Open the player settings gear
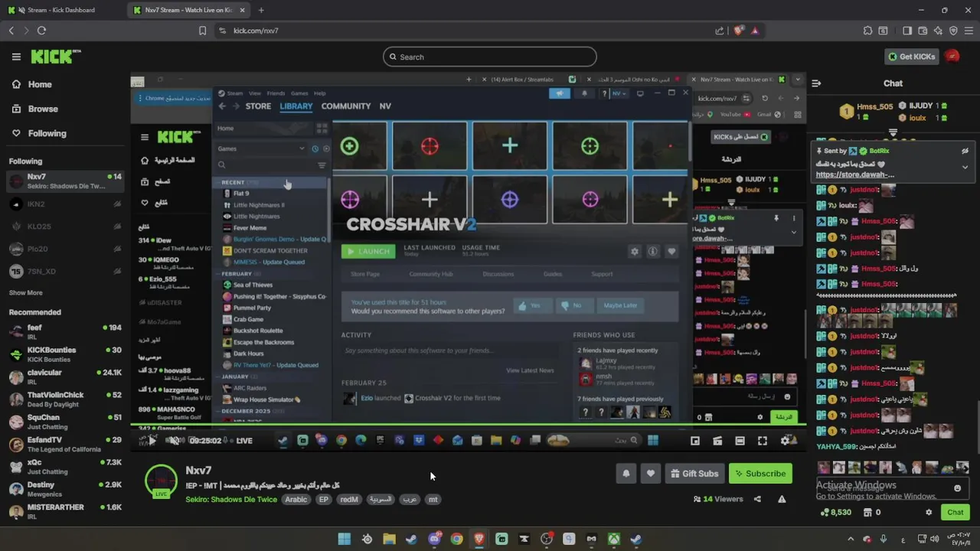The image size is (980, 551). tap(785, 441)
